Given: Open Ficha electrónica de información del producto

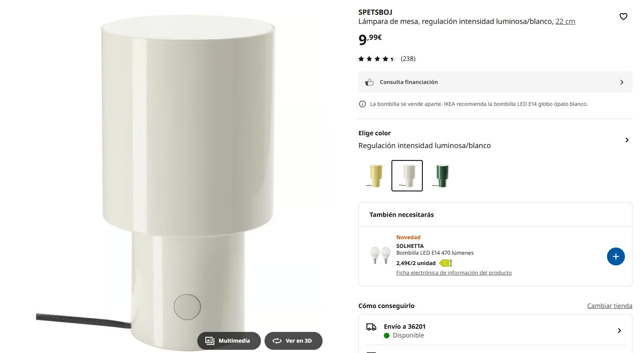Looking at the screenshot, I should pyautogui.click(x=454, y=273).
